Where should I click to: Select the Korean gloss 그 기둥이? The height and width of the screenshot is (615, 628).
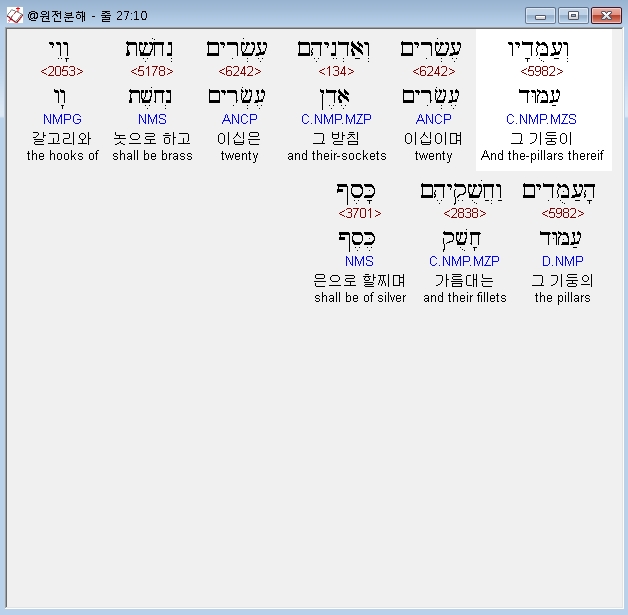(x=541, y=139)
